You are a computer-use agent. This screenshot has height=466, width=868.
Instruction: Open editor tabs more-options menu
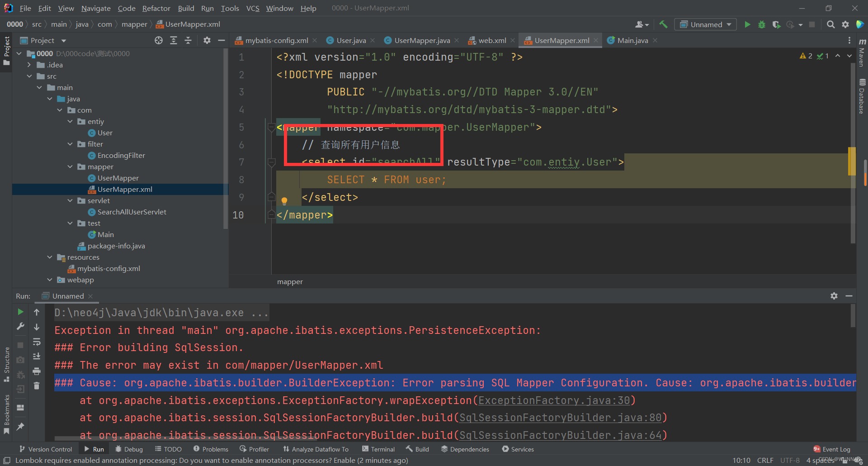coord(849,40)
